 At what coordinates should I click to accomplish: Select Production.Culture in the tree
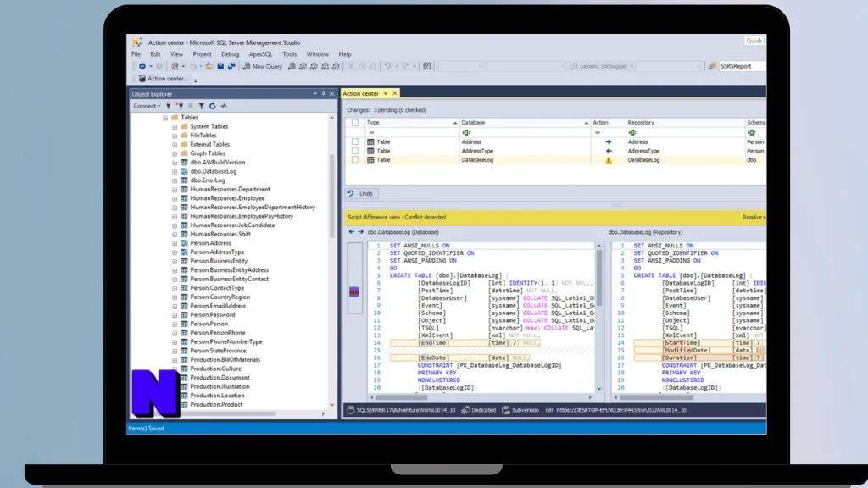pyautogui.click(x=215, y=369)
